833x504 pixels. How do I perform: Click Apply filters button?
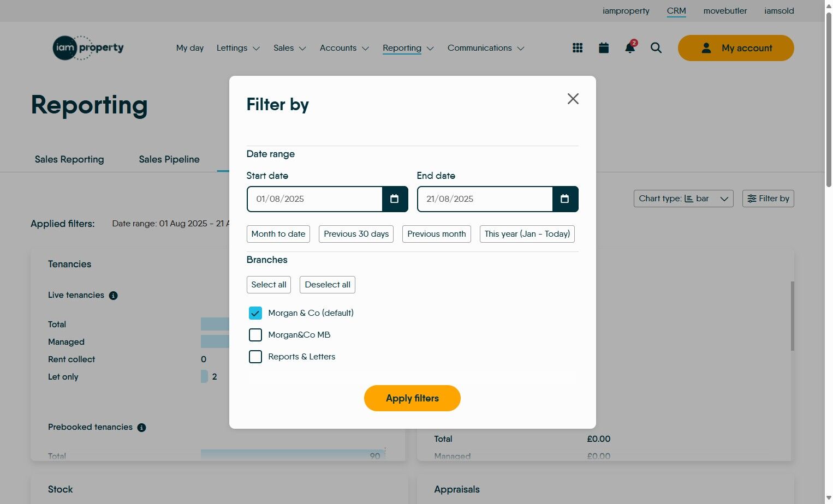pos(412,398)
